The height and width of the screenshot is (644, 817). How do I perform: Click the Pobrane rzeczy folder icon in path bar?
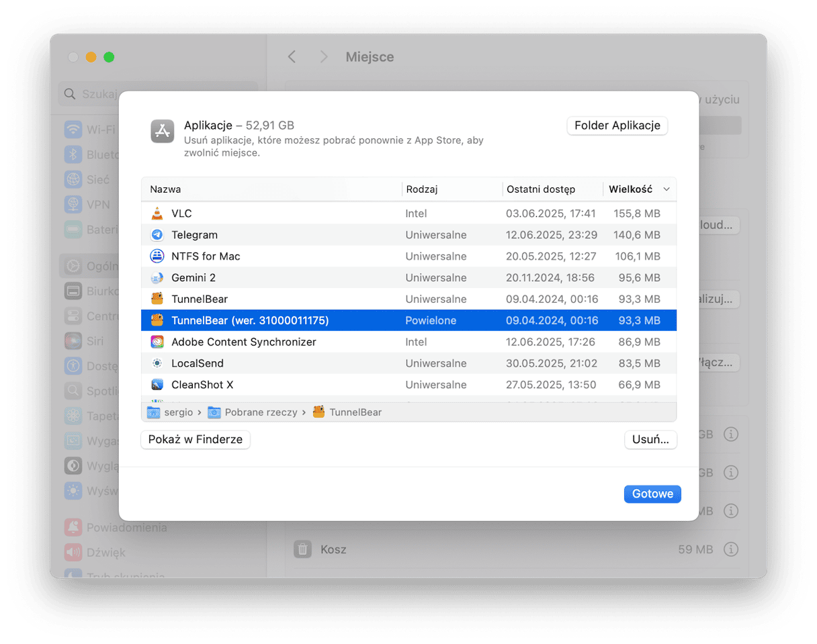[214, 412]
